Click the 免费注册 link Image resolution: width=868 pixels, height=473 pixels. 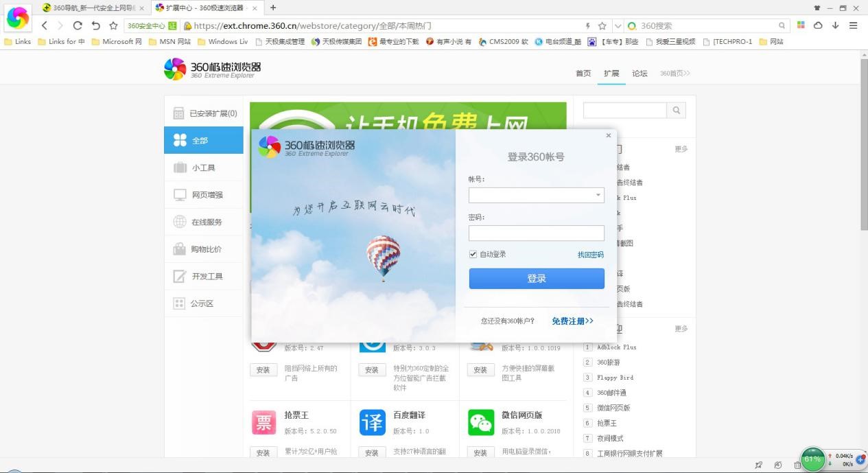(572, 321)
